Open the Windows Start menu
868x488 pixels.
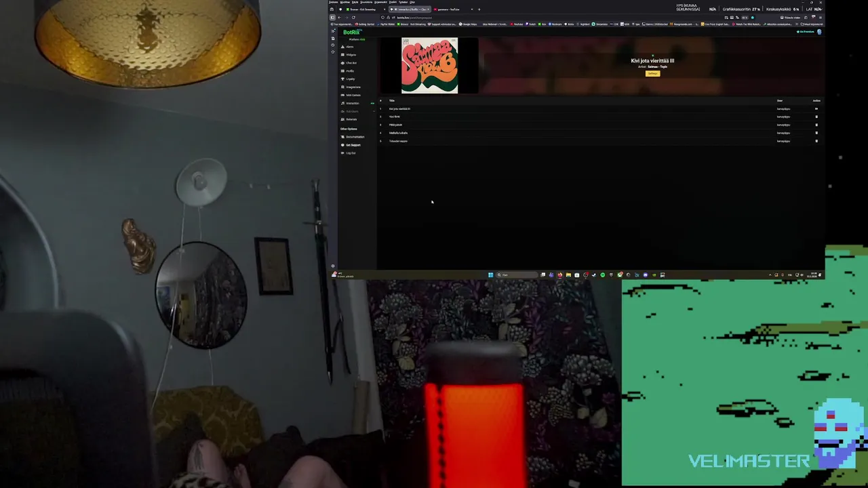click(490, 274)
